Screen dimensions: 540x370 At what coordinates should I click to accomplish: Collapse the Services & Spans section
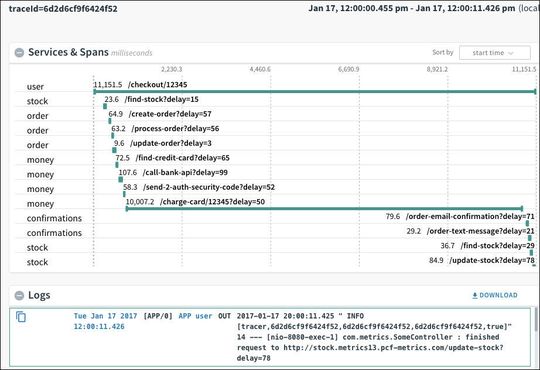(x=19, y=53)
